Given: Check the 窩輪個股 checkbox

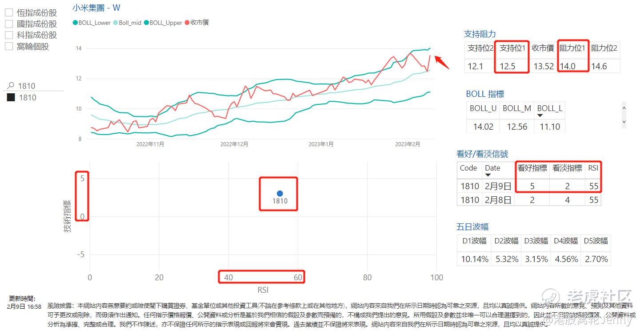Looking at the screenshot, I should 8,46.
